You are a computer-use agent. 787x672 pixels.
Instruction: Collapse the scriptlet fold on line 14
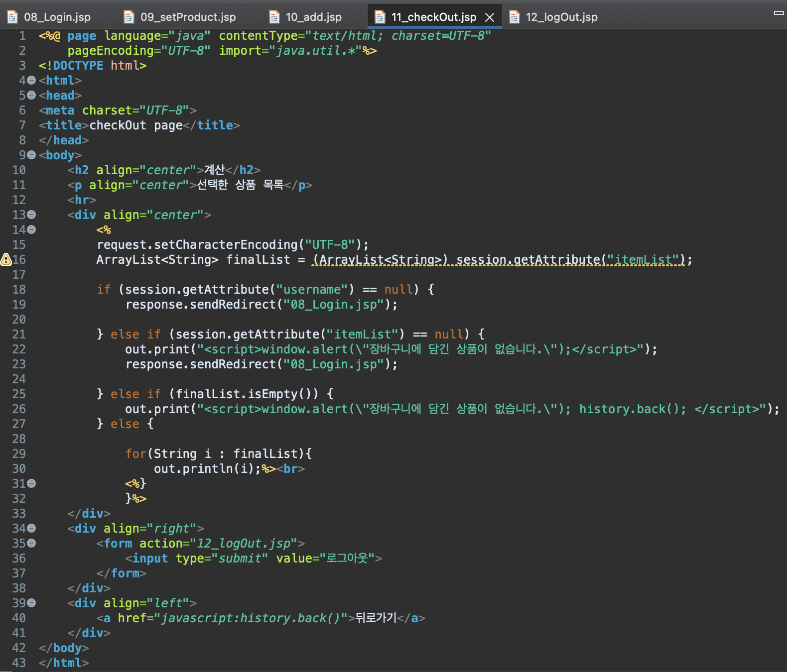31,229
